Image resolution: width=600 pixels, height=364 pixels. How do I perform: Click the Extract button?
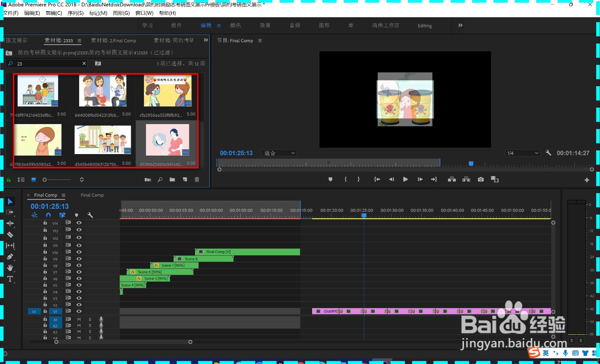click(x=466, y=180)
